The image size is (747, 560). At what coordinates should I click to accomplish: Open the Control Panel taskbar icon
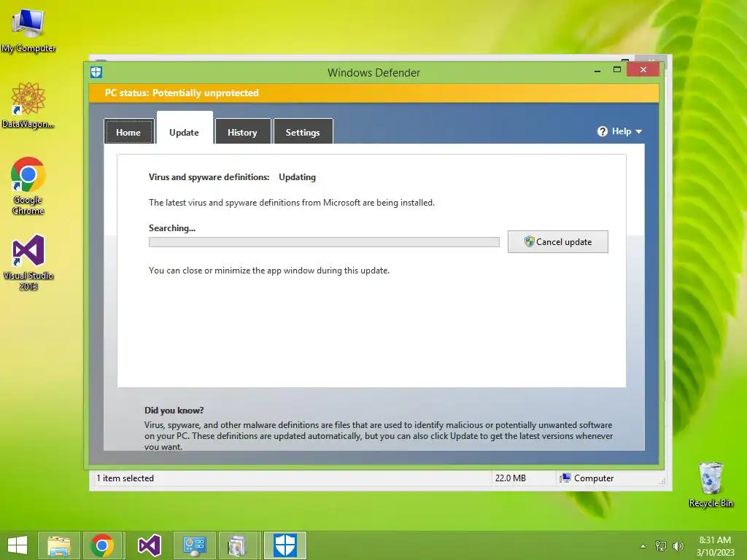coord(194,545)
